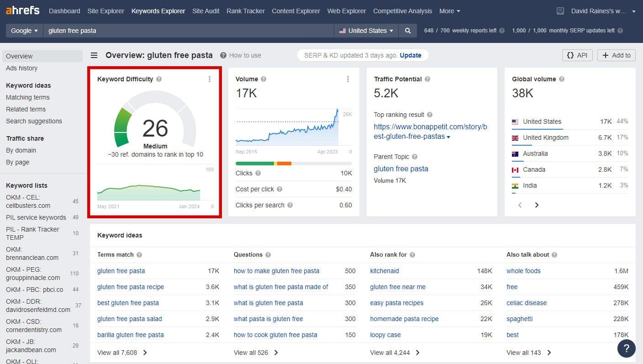643x364 pixels.
Task: Expand the More menu
Action: tap(449, 11)
